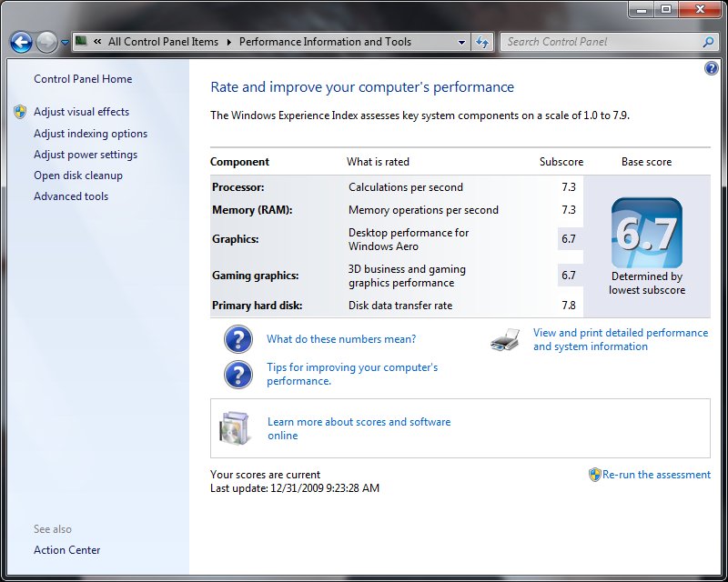Maximize the Control Panel window
The width and height of the screenshot is (728, 582).
tap(666, 9)
